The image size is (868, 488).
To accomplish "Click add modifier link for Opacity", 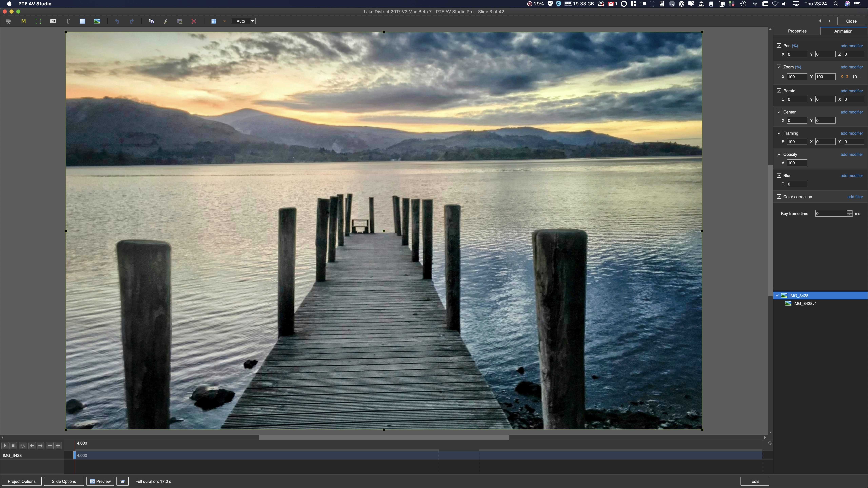I will [852, 155].
